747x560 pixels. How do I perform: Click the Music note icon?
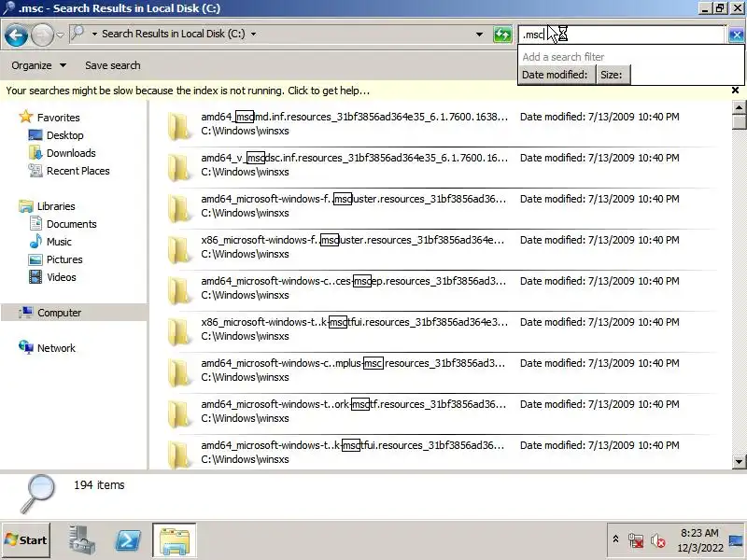click(35, 241)
